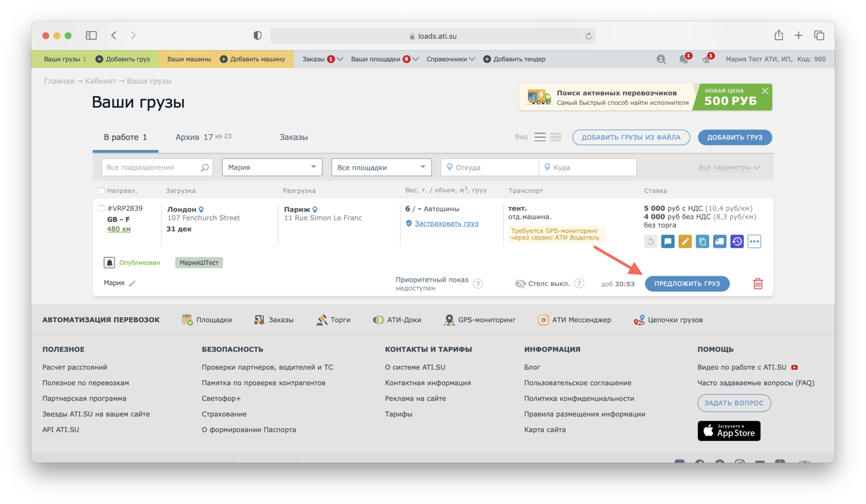Click the Куда destination field

click(588, 167)
